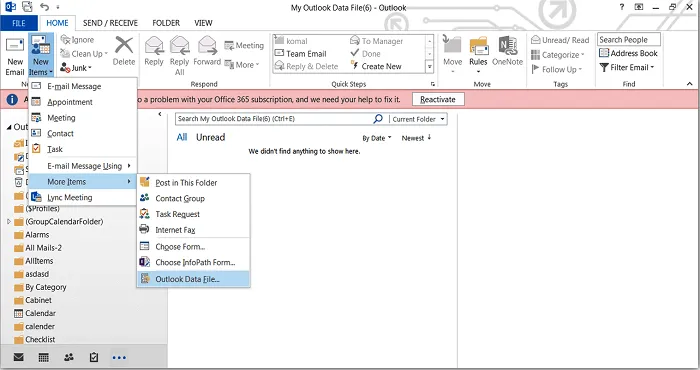Click the Reply envelope icon
Screen dimensions: 700x370
point(154,45)
